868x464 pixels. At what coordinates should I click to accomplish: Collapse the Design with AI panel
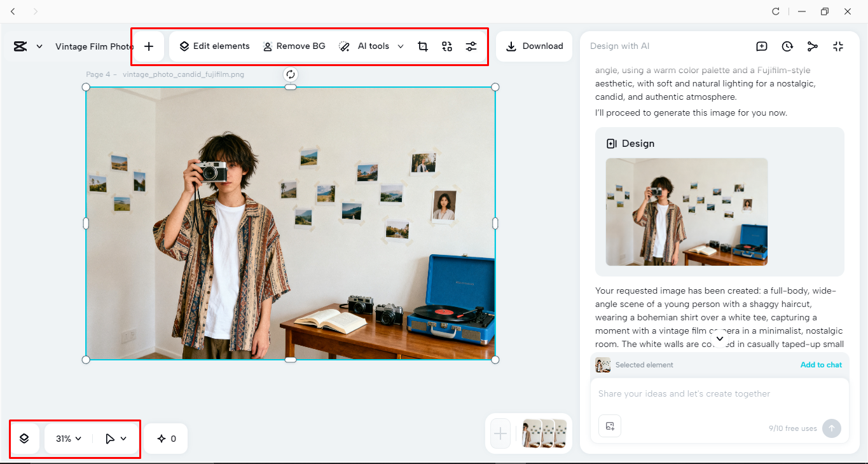point(838,46)
